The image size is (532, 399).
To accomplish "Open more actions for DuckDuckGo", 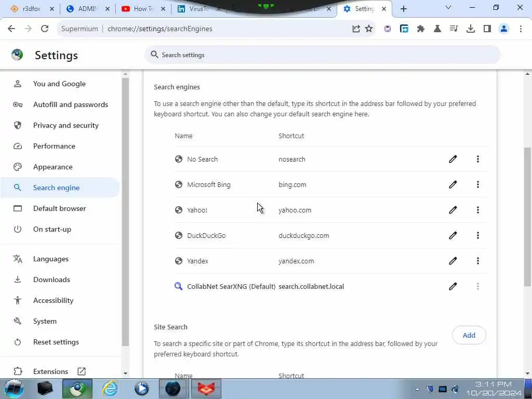I will coord(478,235).
